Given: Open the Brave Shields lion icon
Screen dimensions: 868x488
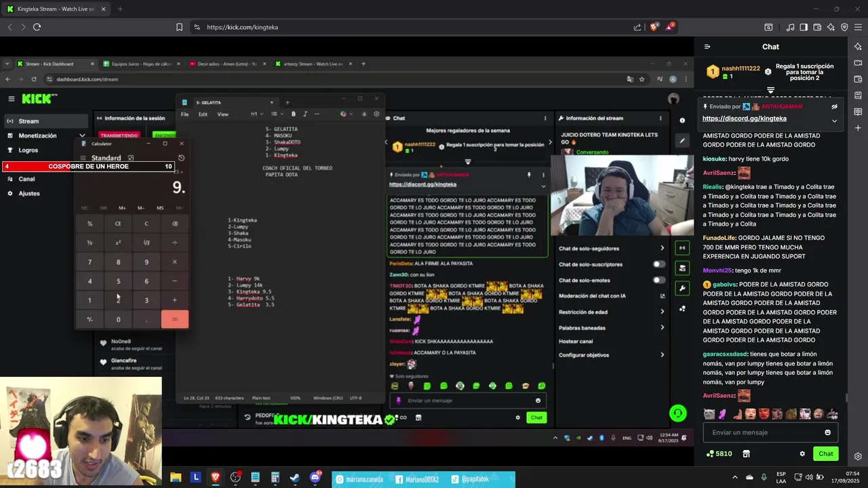Looking at the screenshot, I should (654, 27).
